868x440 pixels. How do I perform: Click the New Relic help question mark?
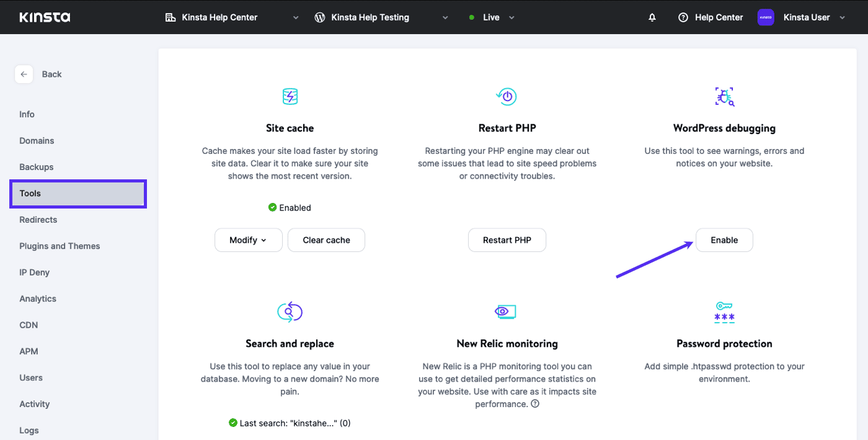pos(535,404)
